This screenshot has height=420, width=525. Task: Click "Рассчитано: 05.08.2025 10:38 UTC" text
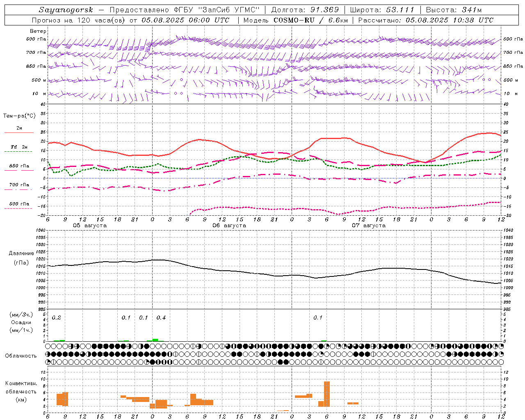pos(426,20)
